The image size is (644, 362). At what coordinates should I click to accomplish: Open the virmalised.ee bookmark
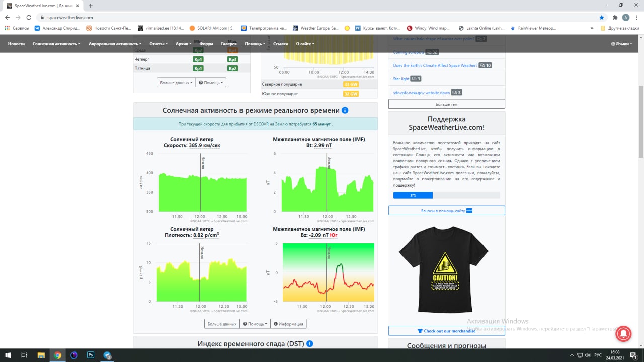(160, 28)
